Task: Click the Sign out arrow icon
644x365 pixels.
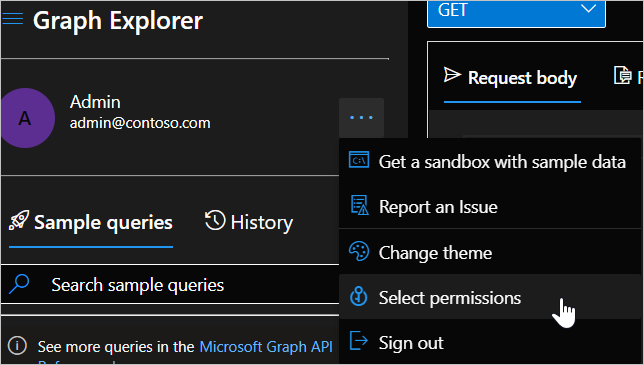Action: click(x=359, y=341)
